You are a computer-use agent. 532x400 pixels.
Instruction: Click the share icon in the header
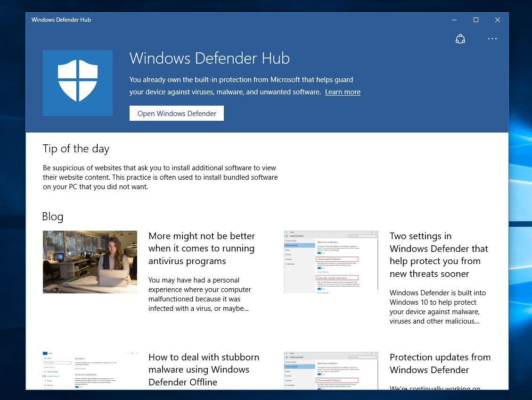click(460, 39)
